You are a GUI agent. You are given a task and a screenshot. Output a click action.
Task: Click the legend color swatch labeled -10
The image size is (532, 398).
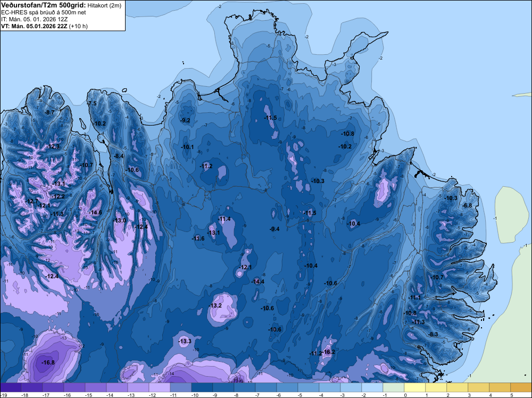point(202,387)
